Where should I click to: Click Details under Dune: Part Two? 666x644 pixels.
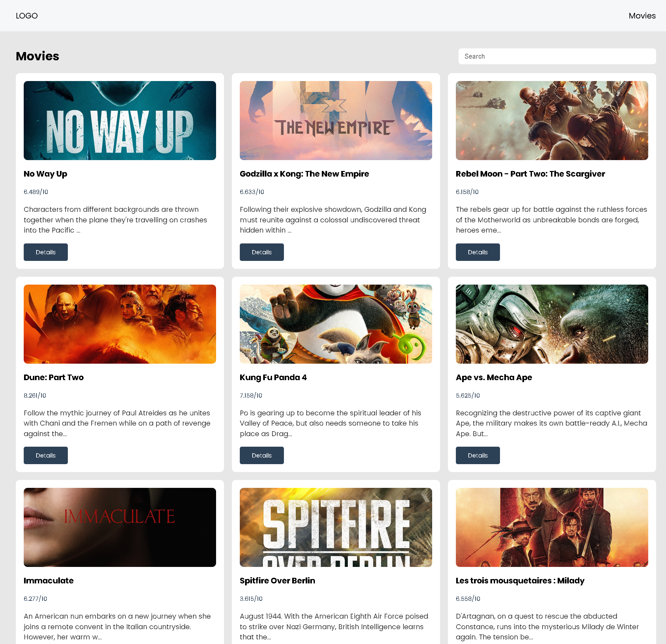pos(45,455)
